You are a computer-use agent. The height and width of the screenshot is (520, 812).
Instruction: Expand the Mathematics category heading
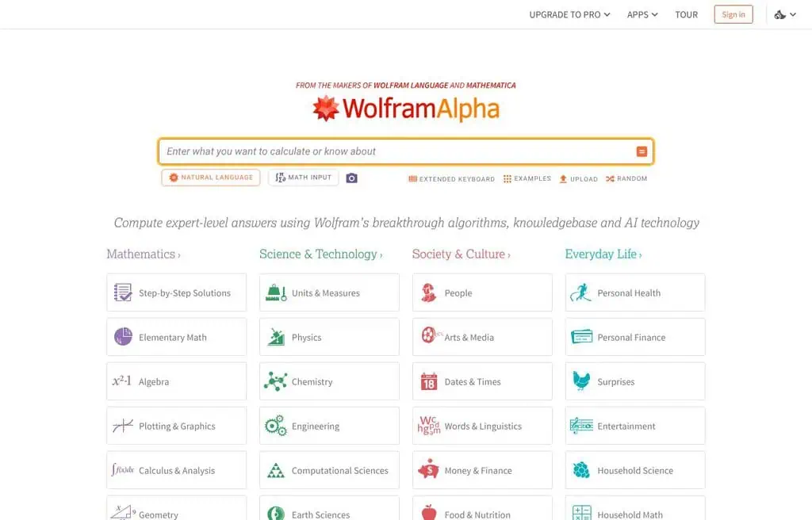coord(144,254)
